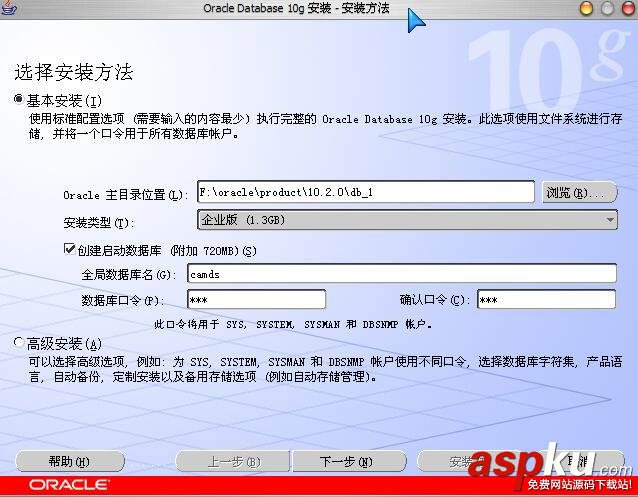Click the Oracle 主目录位置 path field
638x497 pixels.
point(366,192)
